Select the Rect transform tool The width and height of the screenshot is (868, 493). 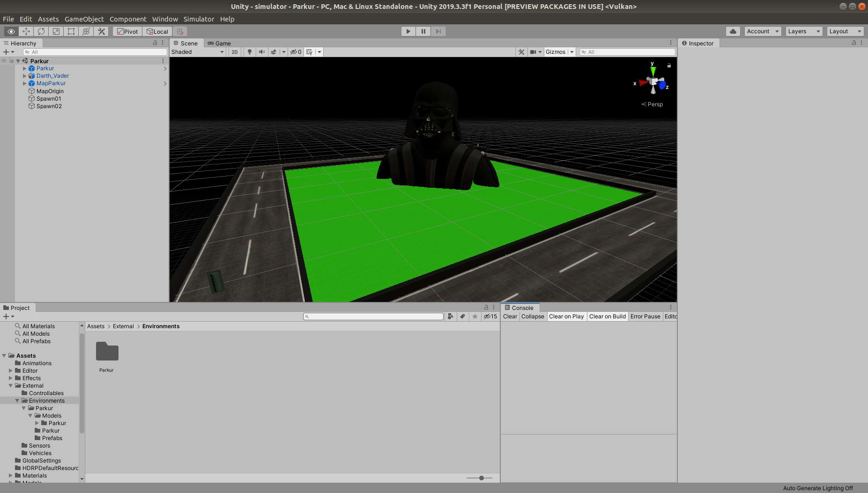pos(71,31)
